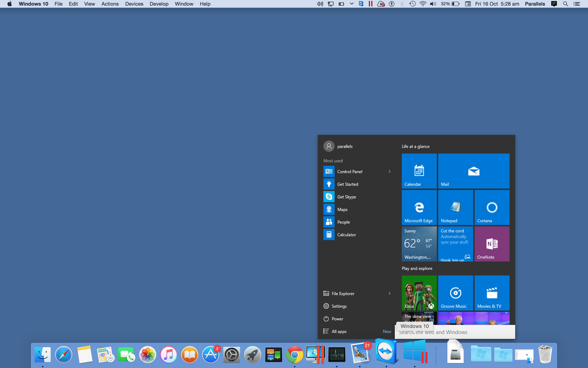Expand File Explorer jump list arrow

(390, 294)
